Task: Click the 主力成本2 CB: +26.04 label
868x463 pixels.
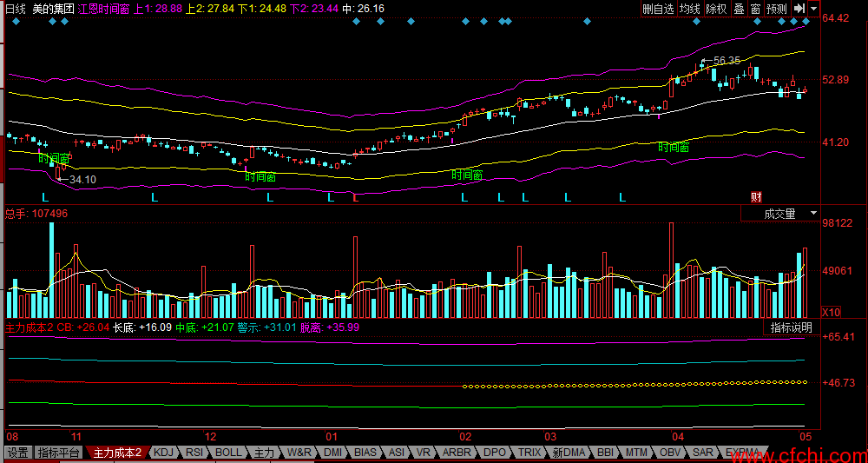Action: tap(57, 327)
